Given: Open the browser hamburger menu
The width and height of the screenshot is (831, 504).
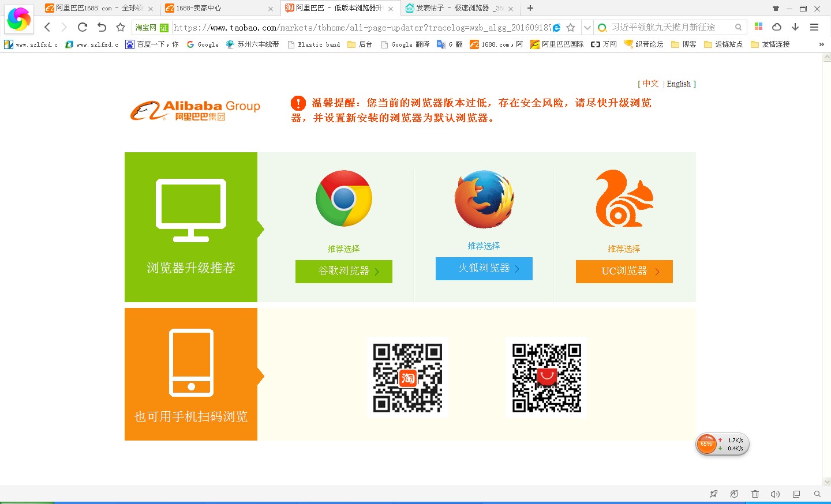Looking at the screenshot, I should click(x=814, y=27).
